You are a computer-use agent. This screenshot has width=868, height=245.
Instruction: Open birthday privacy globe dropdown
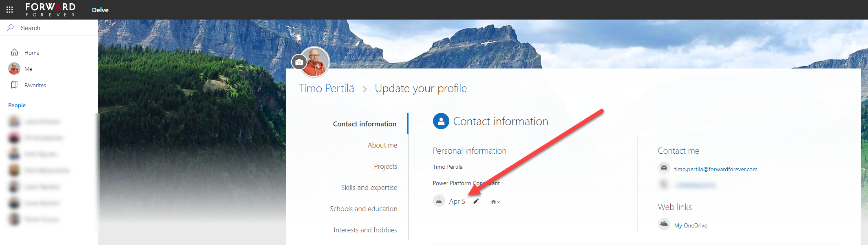[495, 202]
